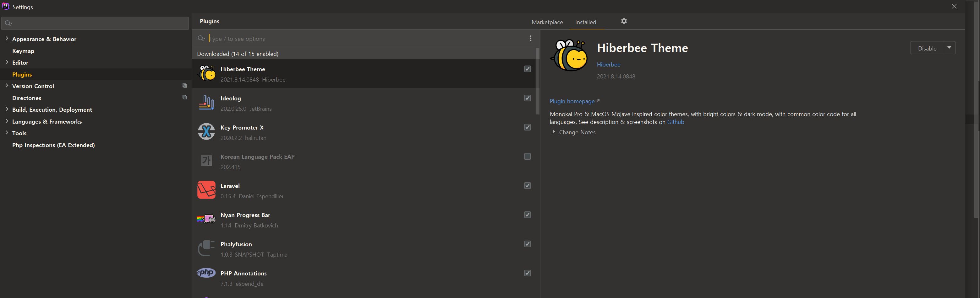Image resolution: width=980 pixels, height=298 pixels.
Task: Click the 'Downloaded (14 of 15 enabled)' header
Action: click(x=238, y=54)
